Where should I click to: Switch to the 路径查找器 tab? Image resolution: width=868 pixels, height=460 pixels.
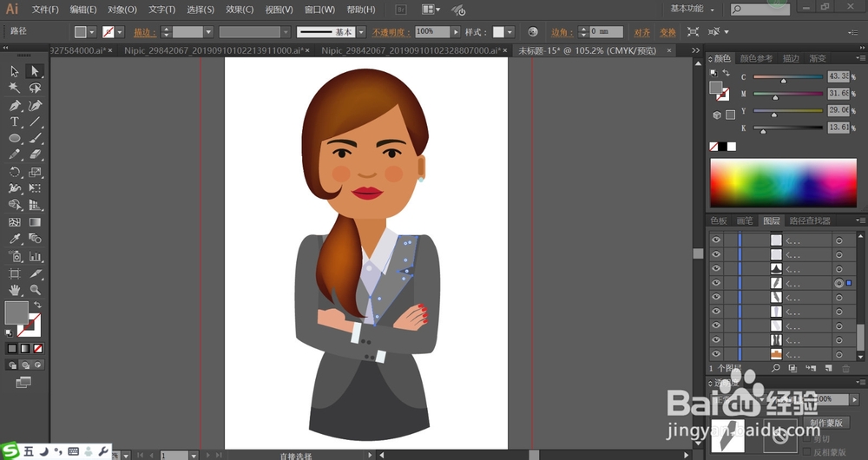[809, 220]
